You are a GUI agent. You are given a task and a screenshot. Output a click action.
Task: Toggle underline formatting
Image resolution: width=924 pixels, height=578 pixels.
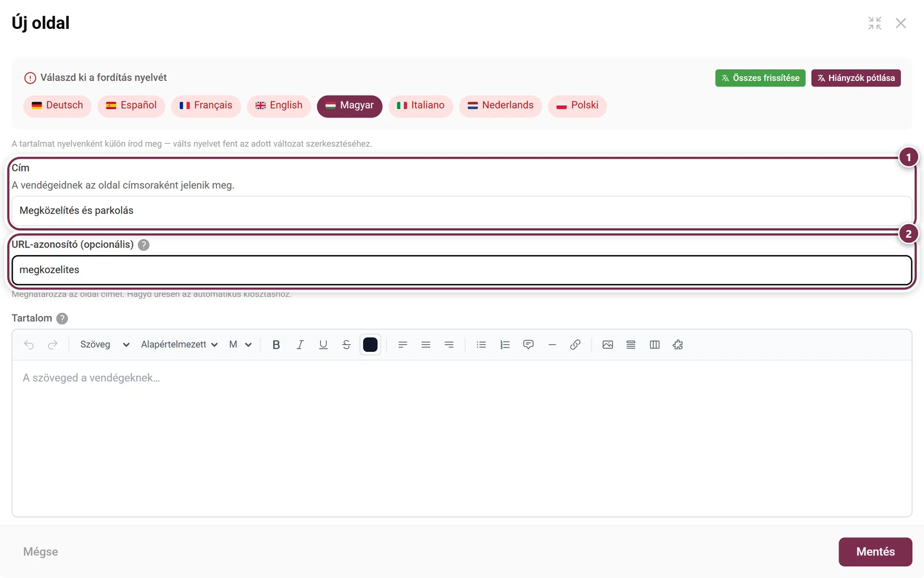coord(323,345)
